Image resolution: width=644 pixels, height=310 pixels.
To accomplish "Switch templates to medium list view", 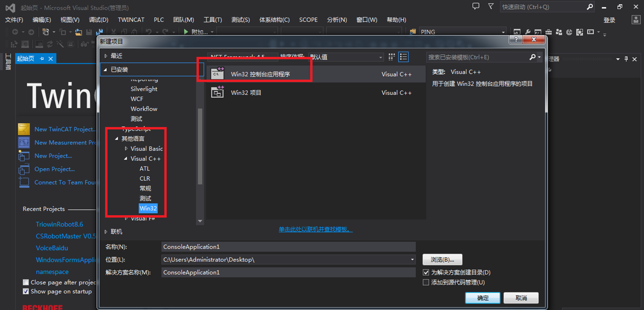I will coord(404,57).
